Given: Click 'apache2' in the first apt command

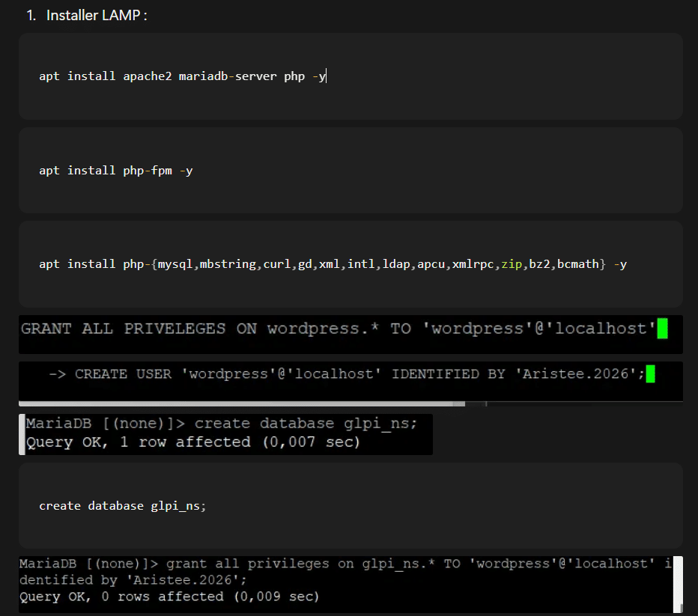Looking at the screenshot, I should 148,76.
